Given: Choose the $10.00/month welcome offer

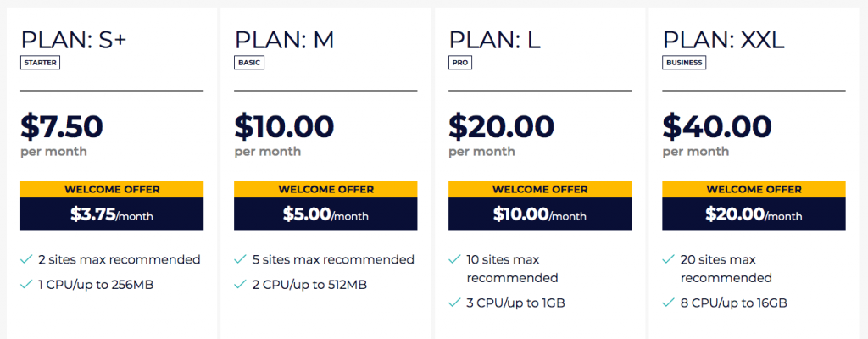Looking at the screenshot, I should (540, 214).
